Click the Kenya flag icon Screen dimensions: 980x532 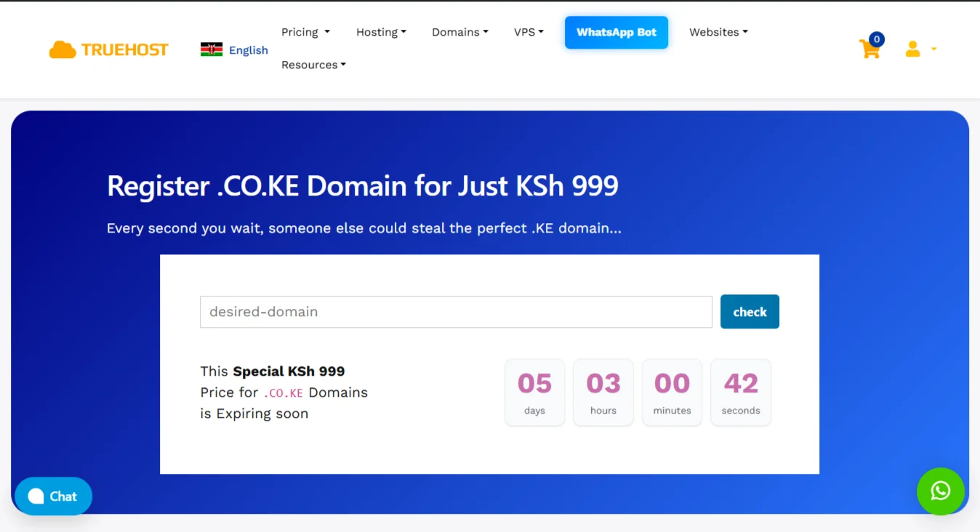tap(212, 49)
